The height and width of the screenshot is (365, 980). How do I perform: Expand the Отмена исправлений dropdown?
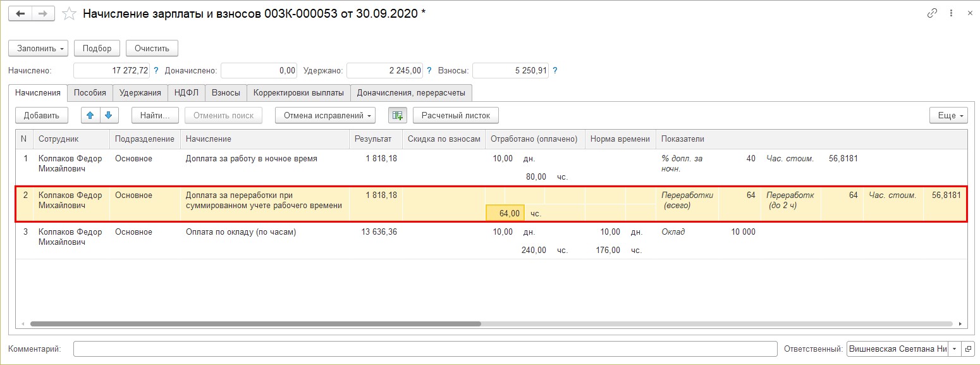point(325,115)
